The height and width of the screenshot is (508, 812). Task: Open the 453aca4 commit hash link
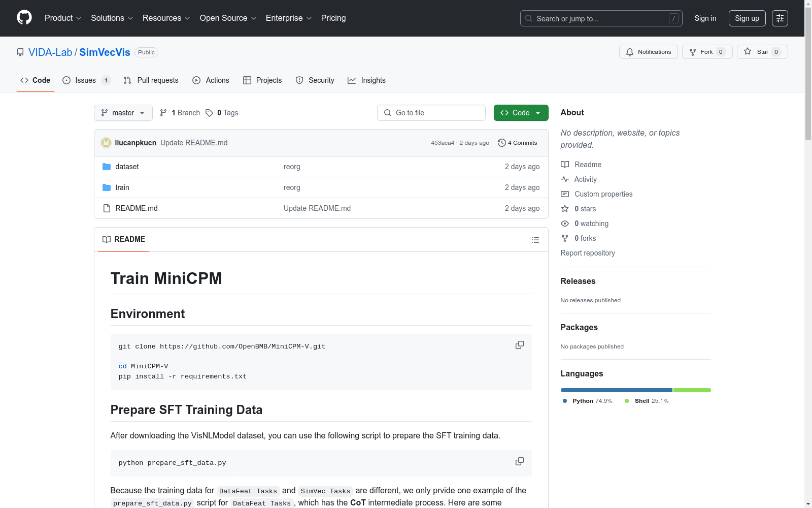[x=443, y=143]
